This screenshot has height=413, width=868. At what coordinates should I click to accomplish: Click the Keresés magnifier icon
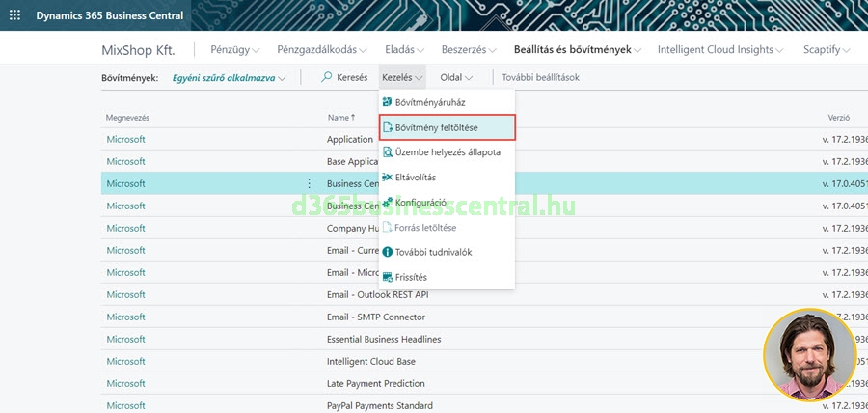pos(327,77)
